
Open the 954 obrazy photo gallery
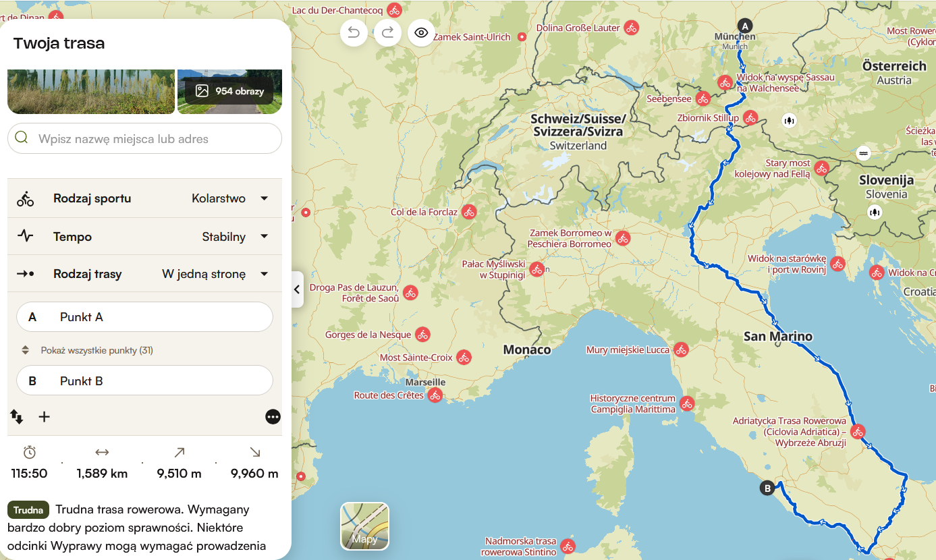pyautogui.click(x=230, y=91)
